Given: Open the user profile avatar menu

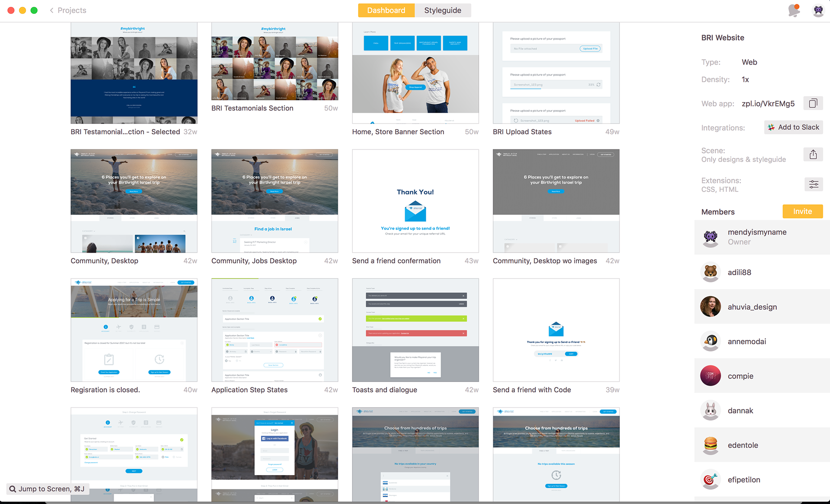Looking at the screenshot, I should 818,10.
